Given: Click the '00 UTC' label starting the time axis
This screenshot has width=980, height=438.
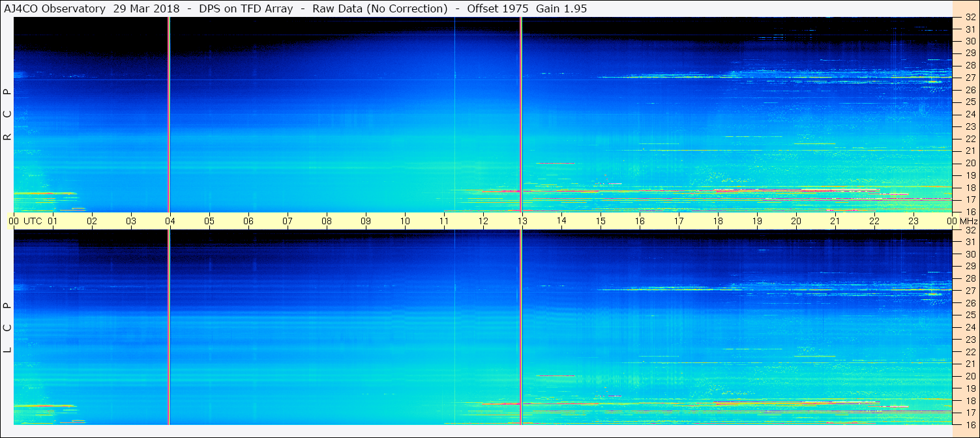Looking at the screenshot, I should 25,221.
